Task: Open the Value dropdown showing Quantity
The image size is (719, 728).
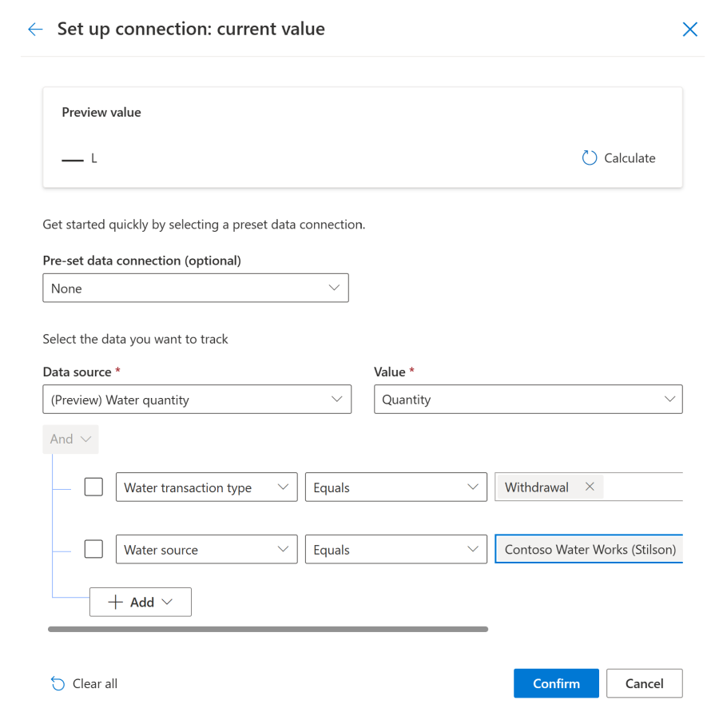Action: [670, 399]
